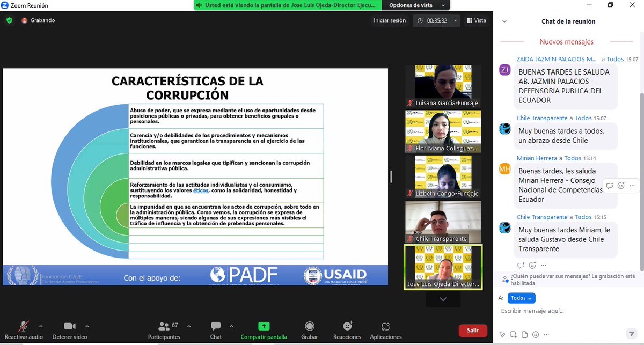Click the green encryption shield icon
Screen dimensions: 644x345
coord(9,20)
